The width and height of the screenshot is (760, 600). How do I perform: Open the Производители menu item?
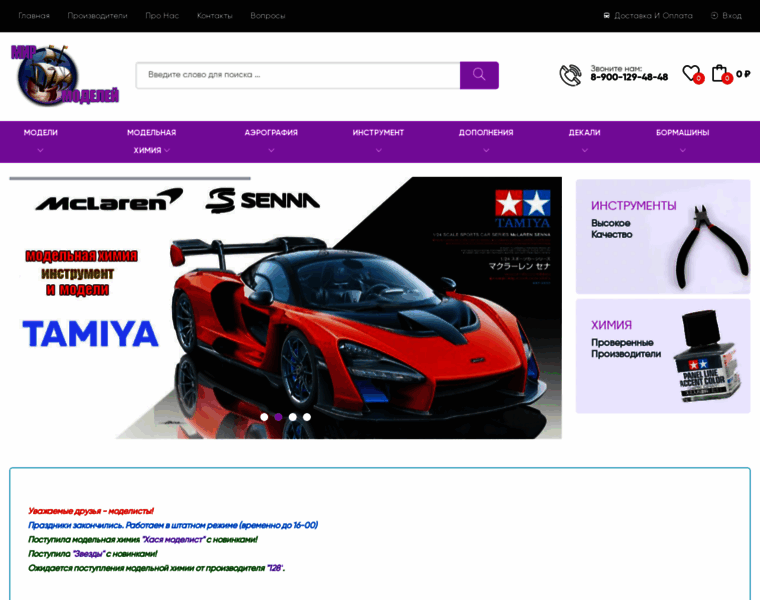tap(97, 16)
